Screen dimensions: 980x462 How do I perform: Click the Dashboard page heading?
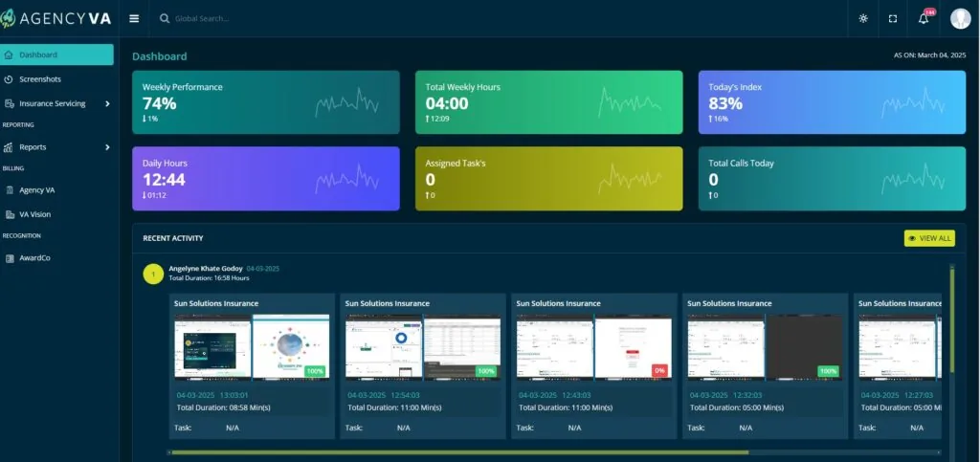pos(160,56)
